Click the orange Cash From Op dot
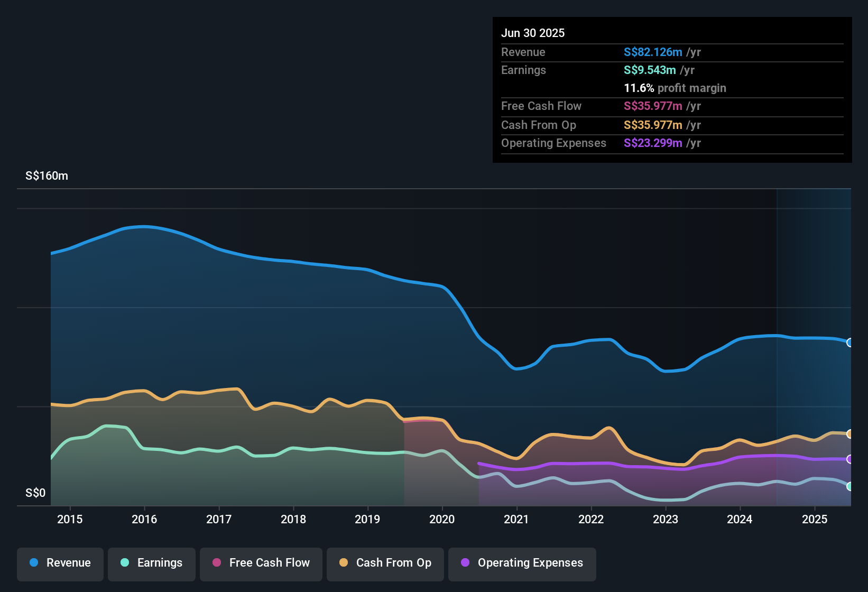Viewport: 868px width, 592px height. pyautogui.click(x=344, y=562)
